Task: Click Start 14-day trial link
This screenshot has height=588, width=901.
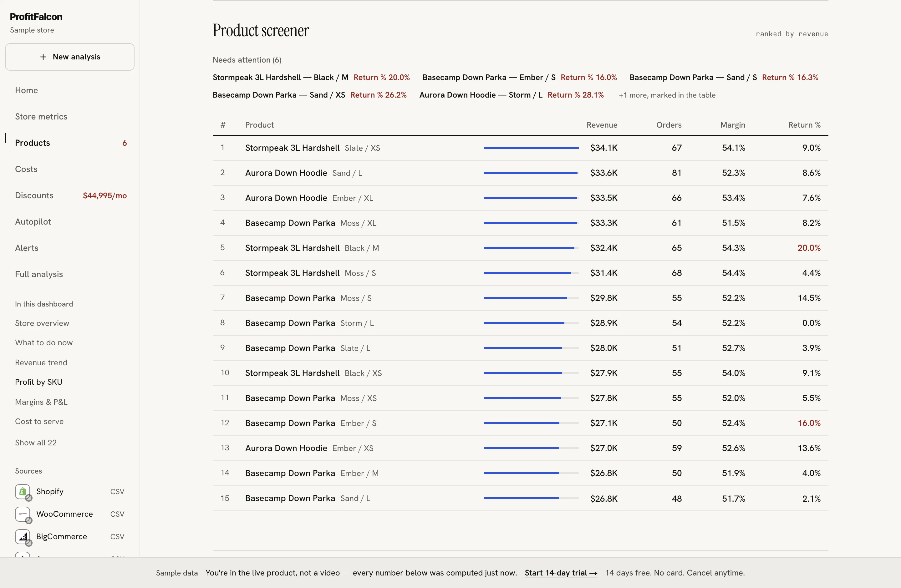Action: 561,573
